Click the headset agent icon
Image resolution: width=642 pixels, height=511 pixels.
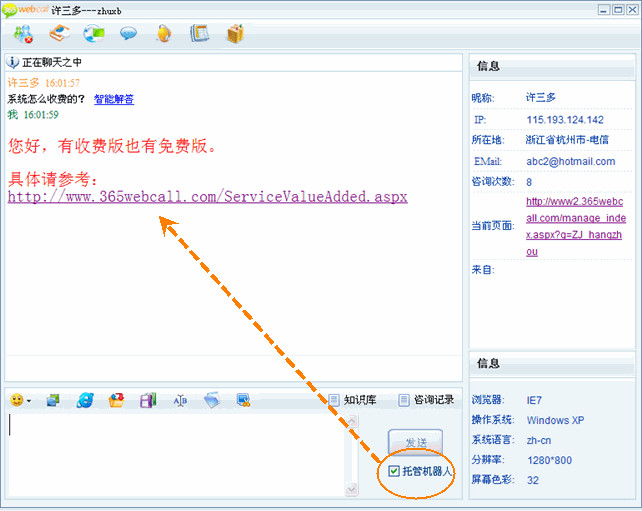[164, 34]
